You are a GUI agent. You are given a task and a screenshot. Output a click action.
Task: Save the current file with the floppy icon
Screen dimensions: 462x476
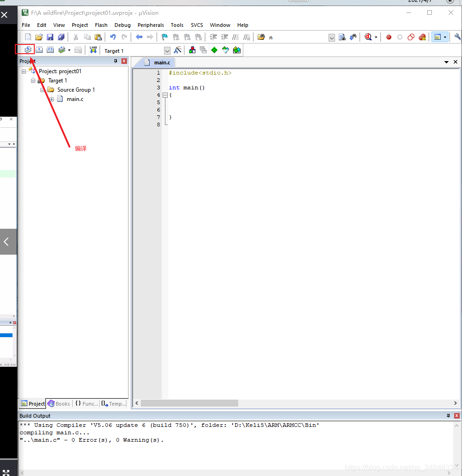pyautogui.click(x=50, y=37)
